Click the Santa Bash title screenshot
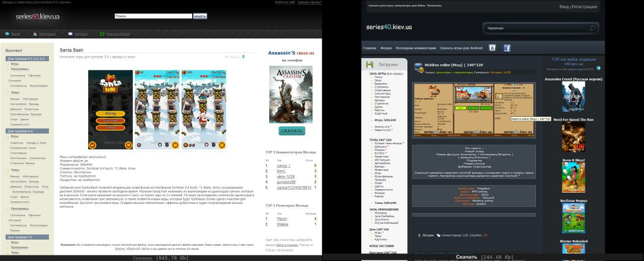 (x=110, y=110)
